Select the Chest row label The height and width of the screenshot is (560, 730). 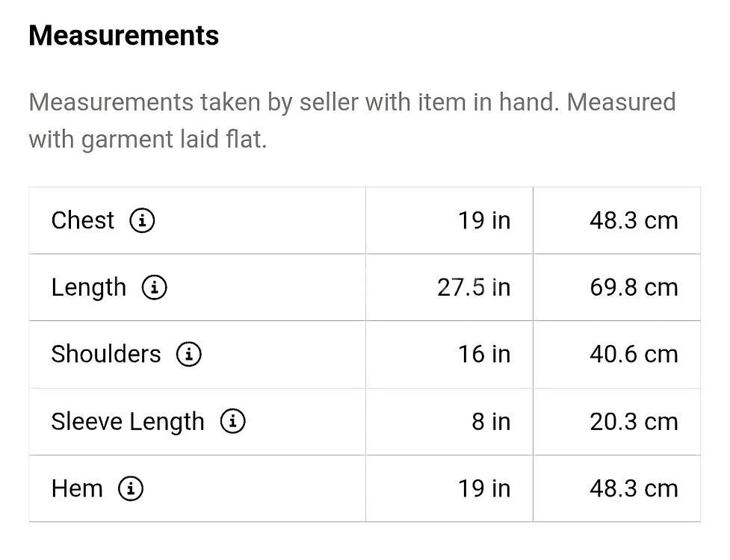click(x=83, y=220)
